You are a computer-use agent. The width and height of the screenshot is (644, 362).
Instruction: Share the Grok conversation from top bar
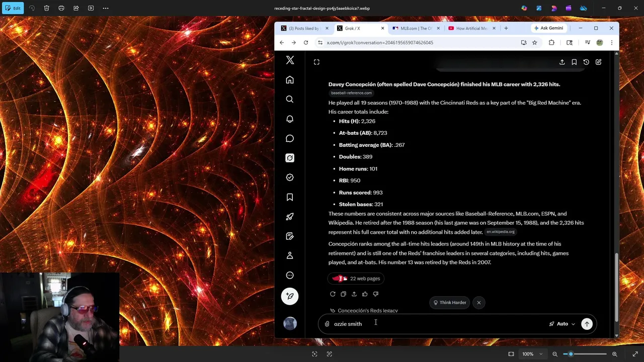coord(562,62)
